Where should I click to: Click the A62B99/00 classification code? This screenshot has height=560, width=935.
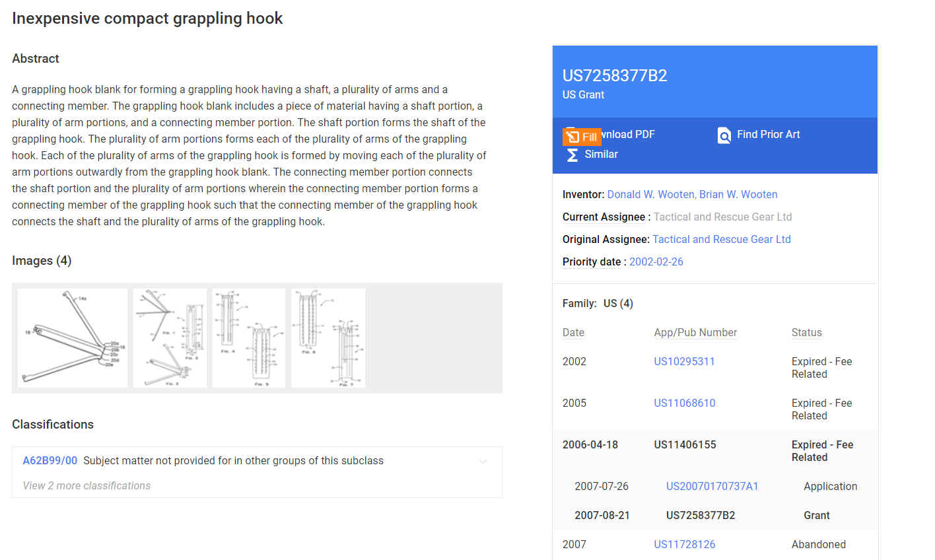point(50,460)
